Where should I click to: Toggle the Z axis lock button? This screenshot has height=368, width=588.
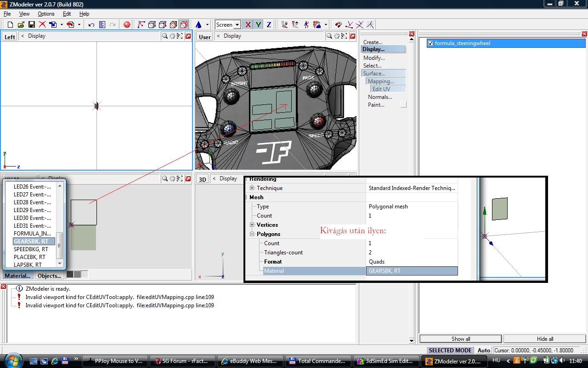[269, 24]
